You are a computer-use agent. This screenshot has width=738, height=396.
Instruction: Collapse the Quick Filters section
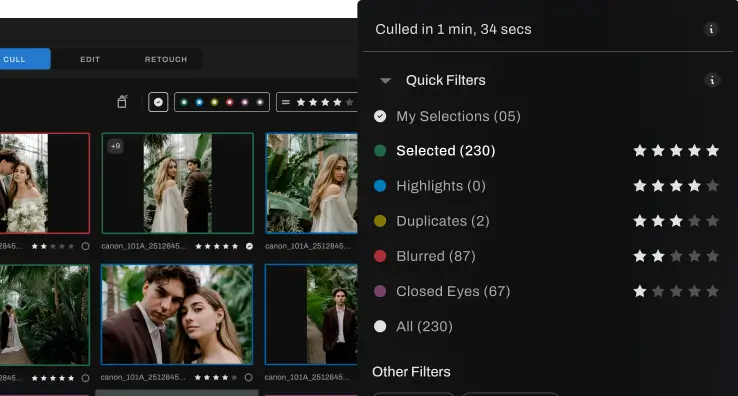(385, 81)
